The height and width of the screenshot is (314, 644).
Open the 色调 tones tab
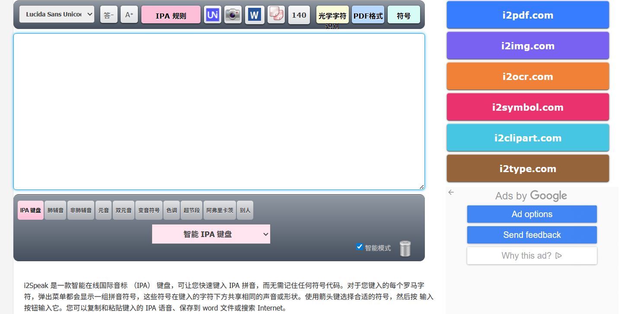point(172,210)
